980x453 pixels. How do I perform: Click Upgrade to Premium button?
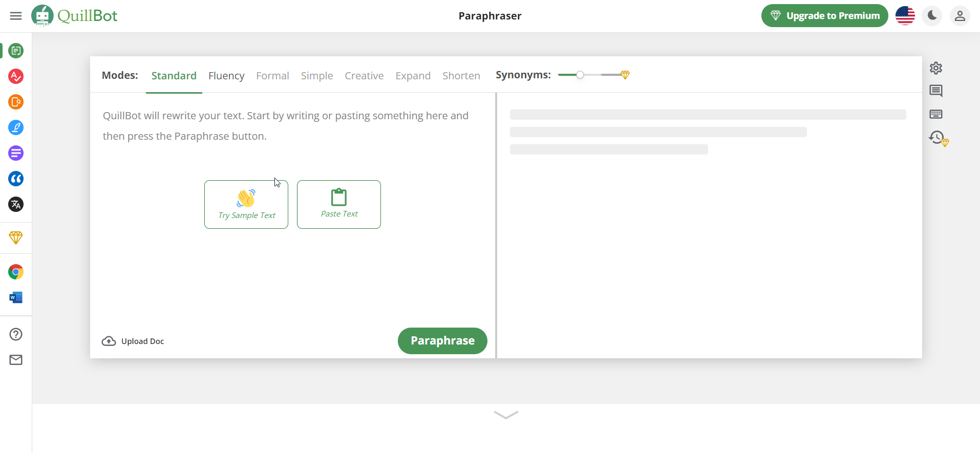[x=825, y=16]
